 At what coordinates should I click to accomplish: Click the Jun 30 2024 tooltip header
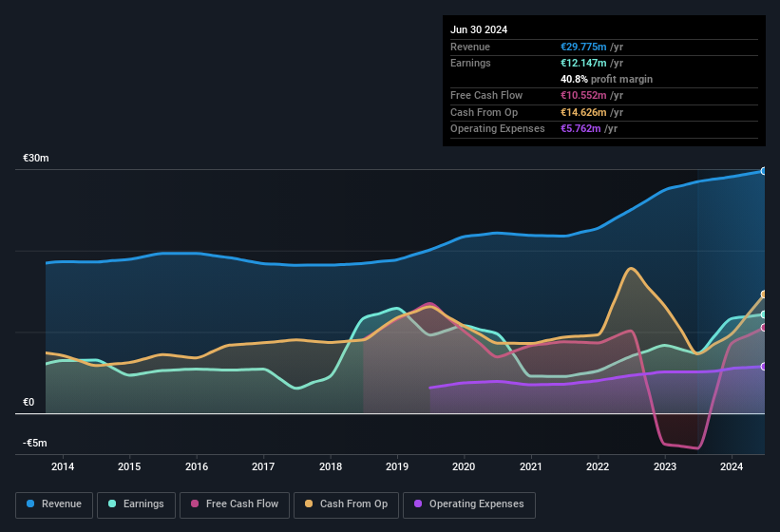(x=479, y=29)
